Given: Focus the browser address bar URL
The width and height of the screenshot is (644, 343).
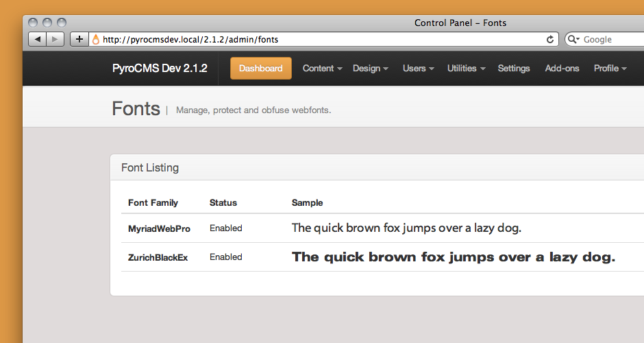Looking at the screenshot, I should (323, 40).
